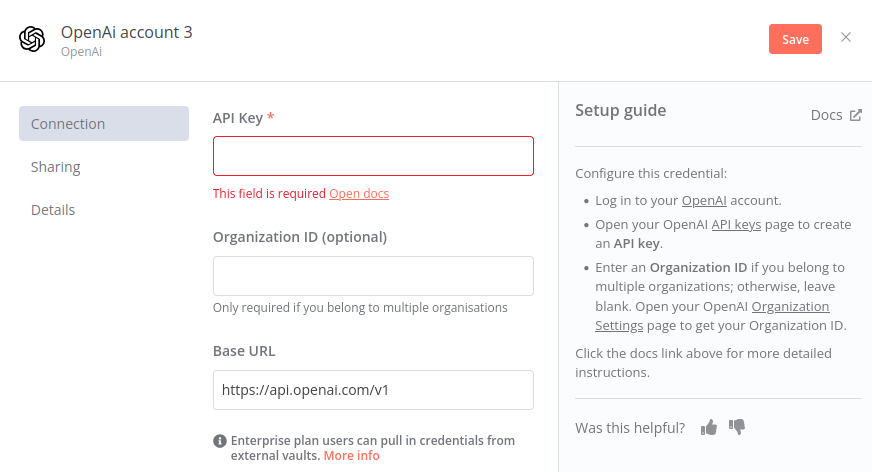Open the OpenAI link in setup guide
The height and width of the screenshot is (472, 872).
tap(704, 201)
